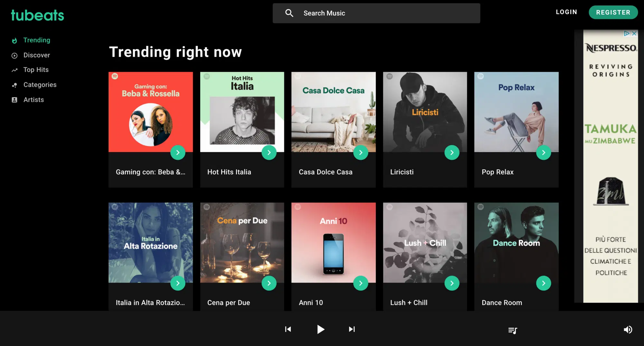Go to Discover in the sidebar

(x=37, y=55)
